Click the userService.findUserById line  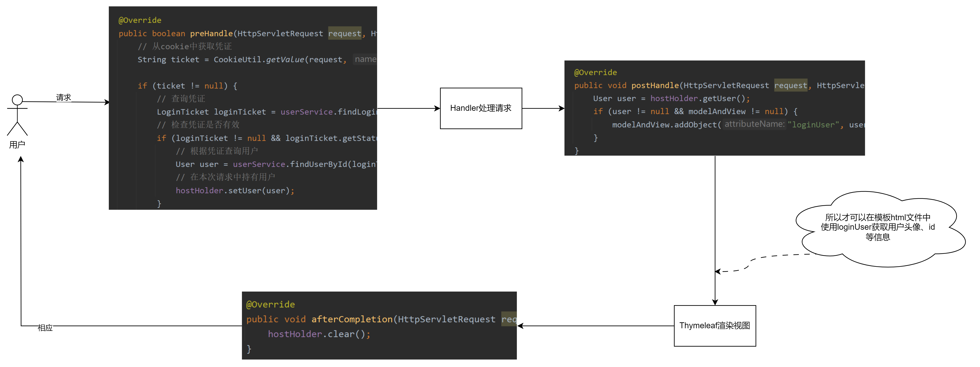[276, 164]
